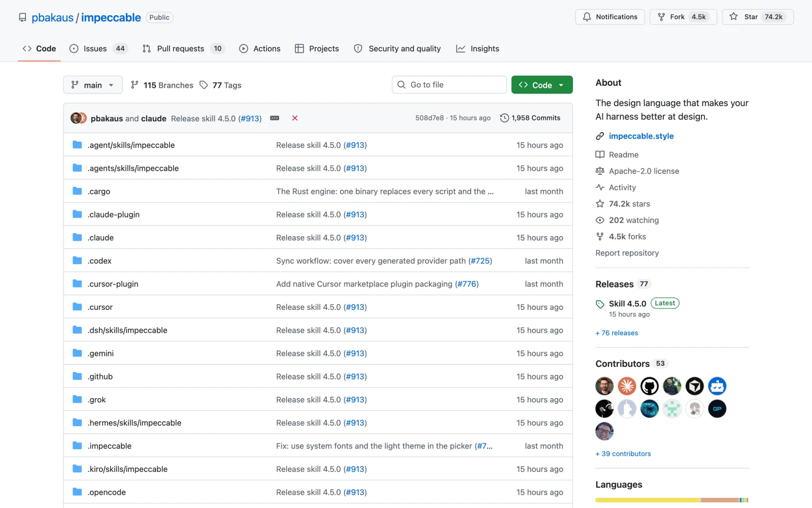The height and width of the screenshot is (508, 812).
Task: Click the yellow language bar segment
Action: 648,500
